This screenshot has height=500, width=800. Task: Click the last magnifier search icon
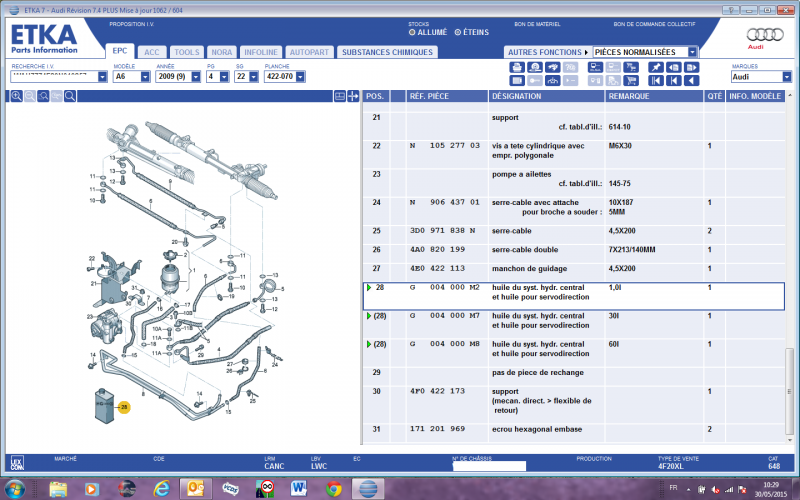70,96
